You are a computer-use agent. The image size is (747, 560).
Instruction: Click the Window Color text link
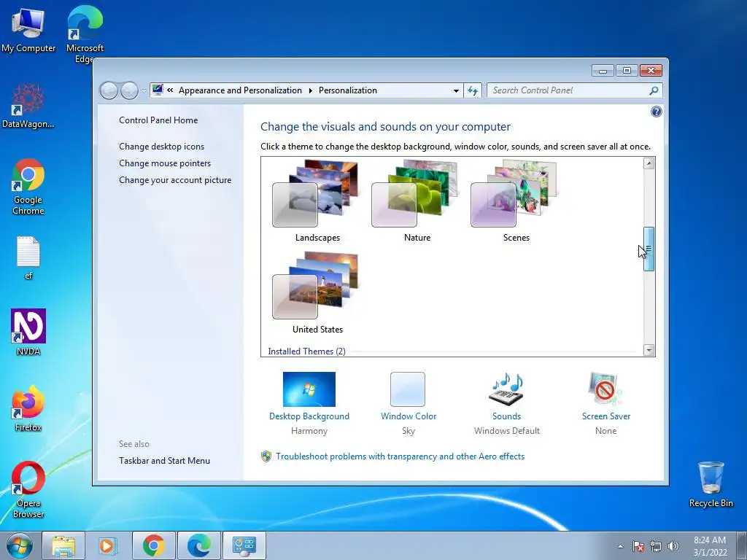click(409, 416)
